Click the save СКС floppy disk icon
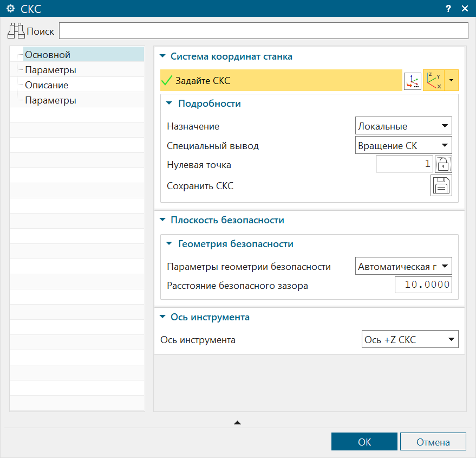 pyautogui.click(x=441, y=186)
